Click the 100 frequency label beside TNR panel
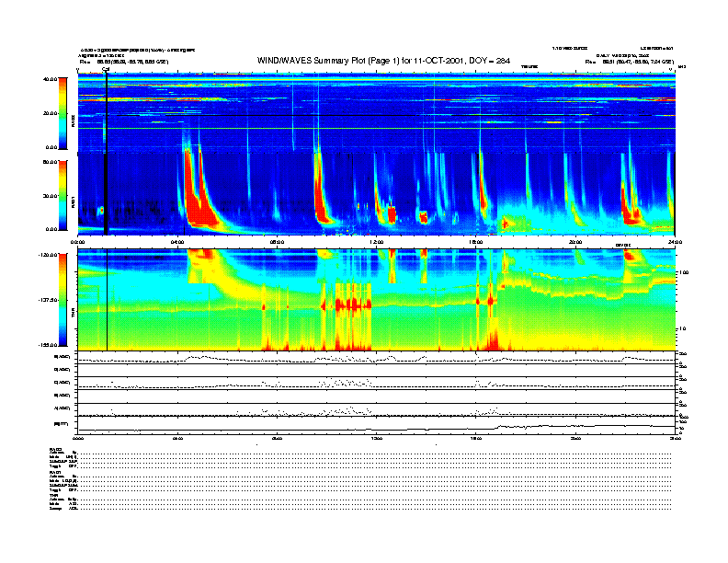This screenshot has height=563, width=728. click(684, 272)
